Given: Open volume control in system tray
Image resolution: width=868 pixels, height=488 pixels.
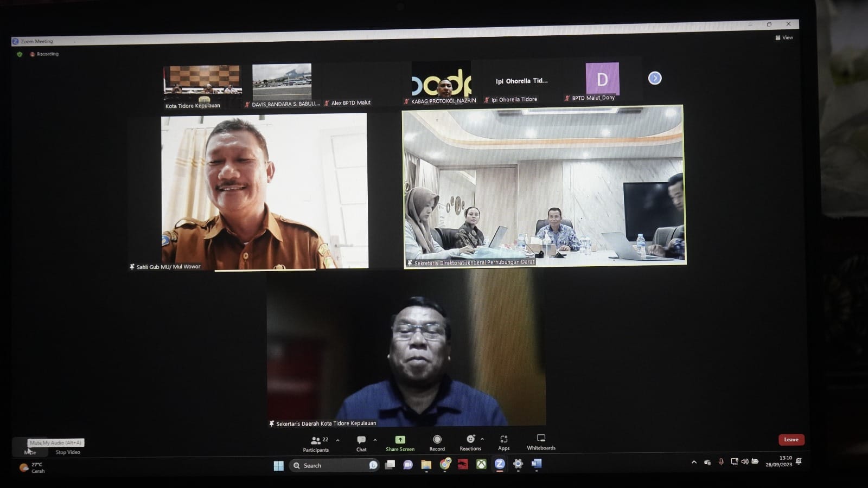Looking at the screenshot, I should click(x=745, y=461).
